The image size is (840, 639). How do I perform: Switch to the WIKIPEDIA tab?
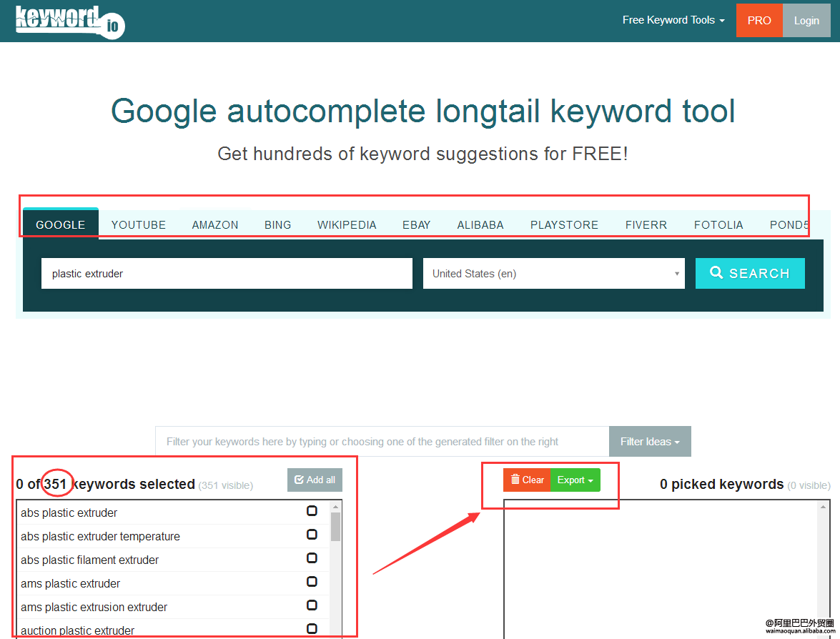coord(347,225)
